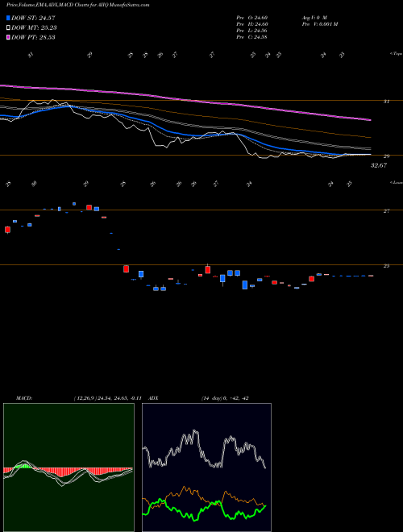The width and height of the screenshot is (403, 532).
Task: Select the 'DOW PT: 25.33' legend label
Action: pos(33,37)
